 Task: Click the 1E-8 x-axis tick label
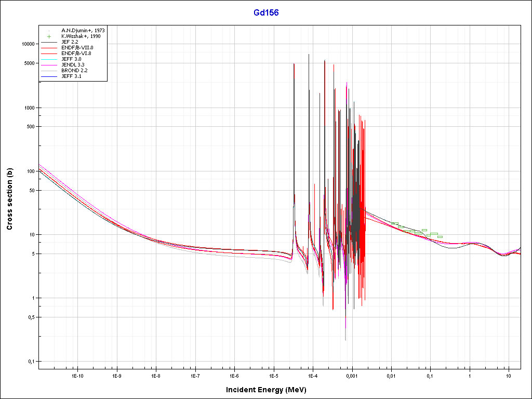click(156, 375)
